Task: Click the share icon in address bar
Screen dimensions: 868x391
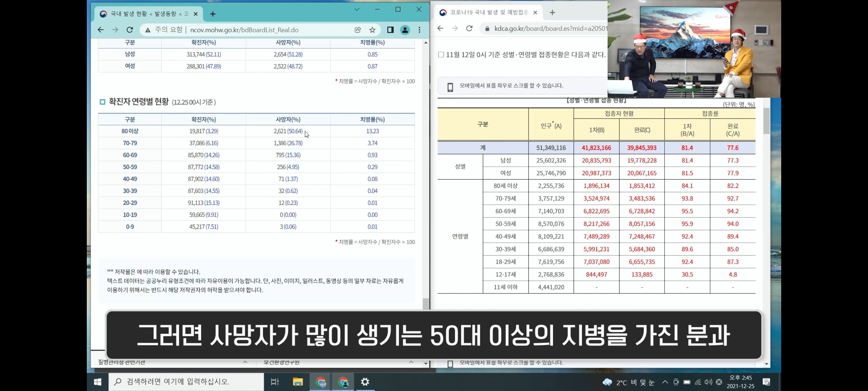Action: (x=358, y=30)
